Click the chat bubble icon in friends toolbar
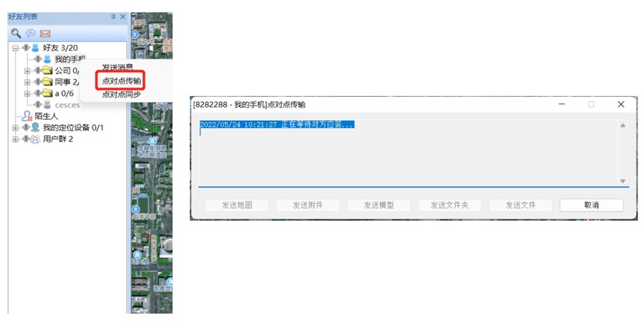644x329 pixels. (30, 33)
